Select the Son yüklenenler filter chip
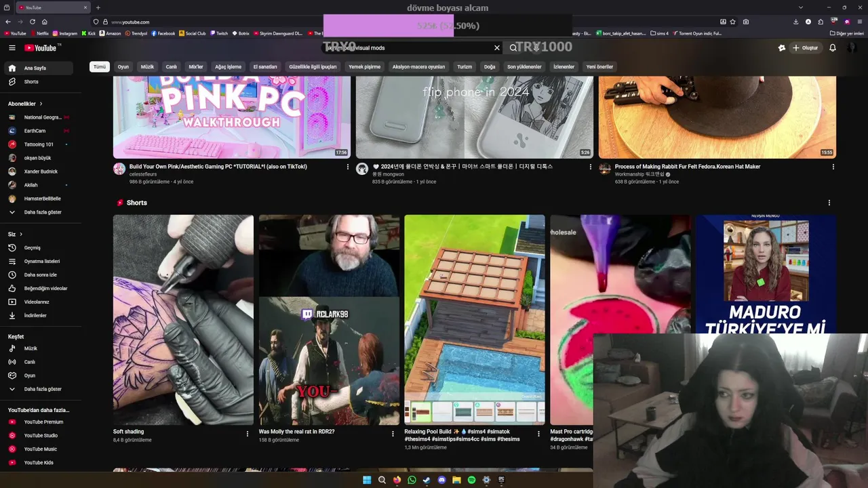 tap(524, 67)
